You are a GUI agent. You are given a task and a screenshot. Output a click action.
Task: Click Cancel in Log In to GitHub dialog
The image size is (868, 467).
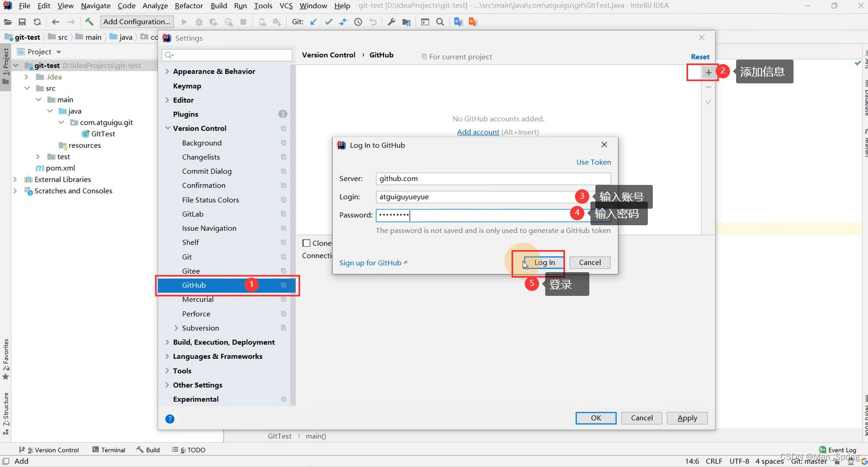[590, 263]
